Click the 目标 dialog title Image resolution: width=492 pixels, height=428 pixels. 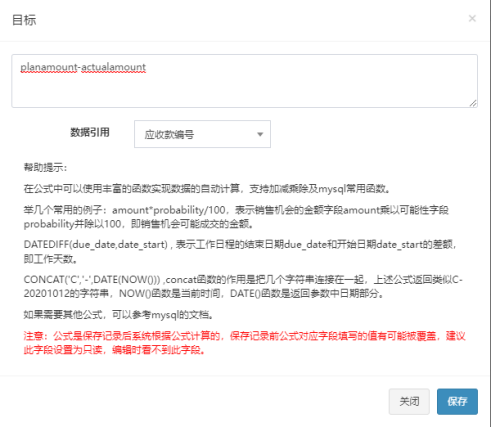point(24,20)
